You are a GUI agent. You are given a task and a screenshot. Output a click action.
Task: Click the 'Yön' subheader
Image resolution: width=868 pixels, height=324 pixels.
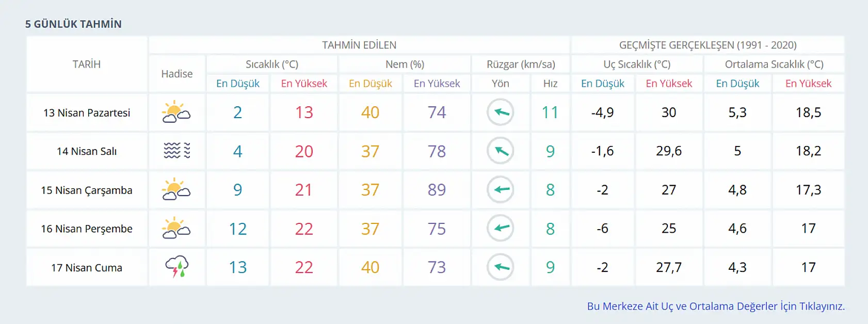(501, 83)
